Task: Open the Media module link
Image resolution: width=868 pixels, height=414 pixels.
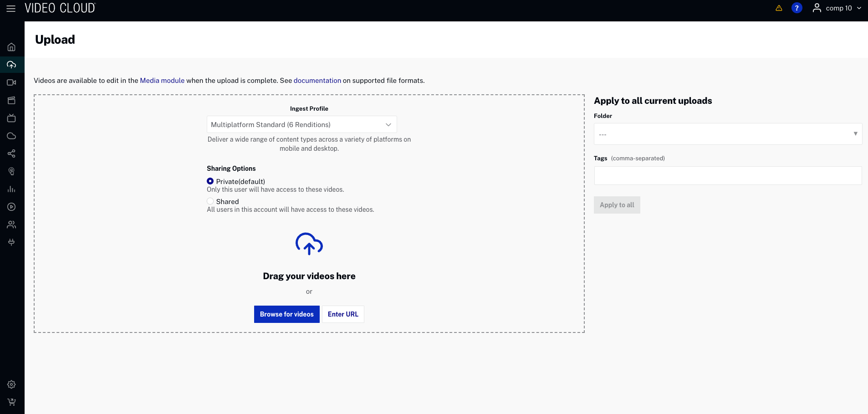Action: coord(162,81)
